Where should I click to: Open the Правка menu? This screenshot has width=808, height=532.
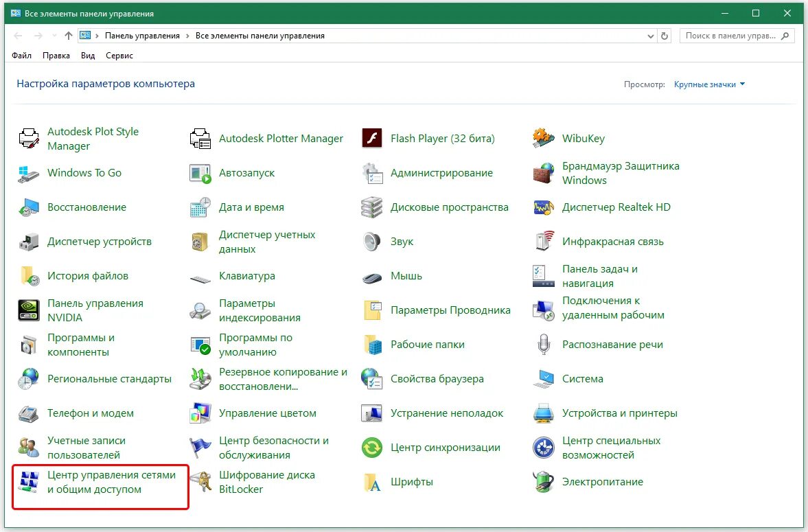pos(56,56)
